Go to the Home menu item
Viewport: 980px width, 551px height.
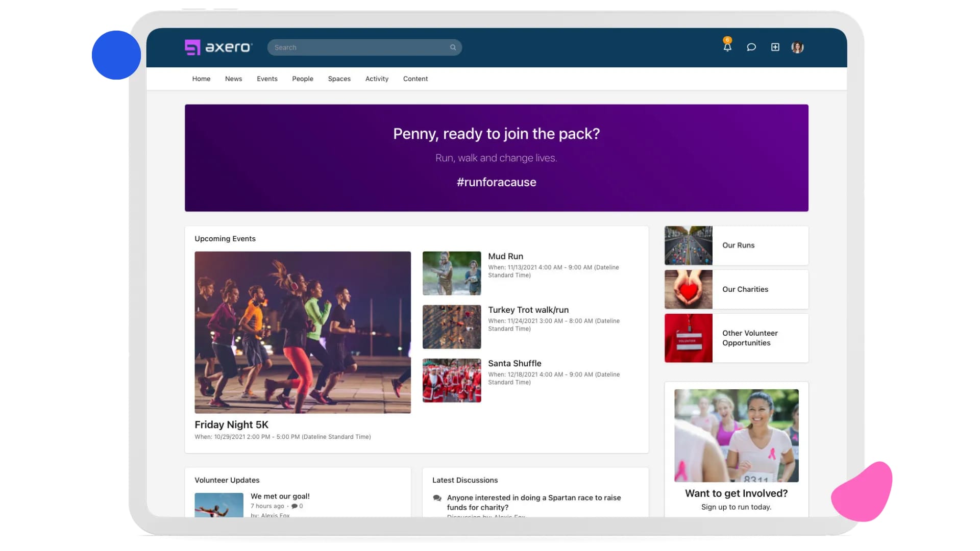point(201,79)
